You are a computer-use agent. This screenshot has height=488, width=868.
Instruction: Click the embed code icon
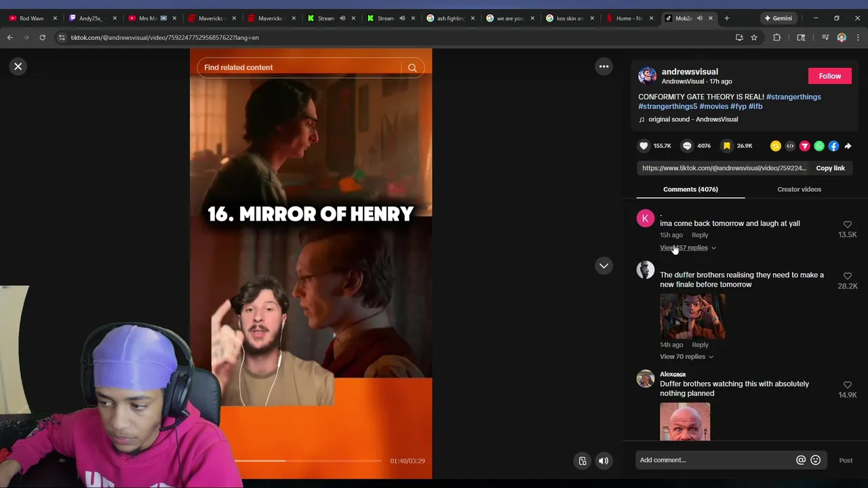pos(790,146)
